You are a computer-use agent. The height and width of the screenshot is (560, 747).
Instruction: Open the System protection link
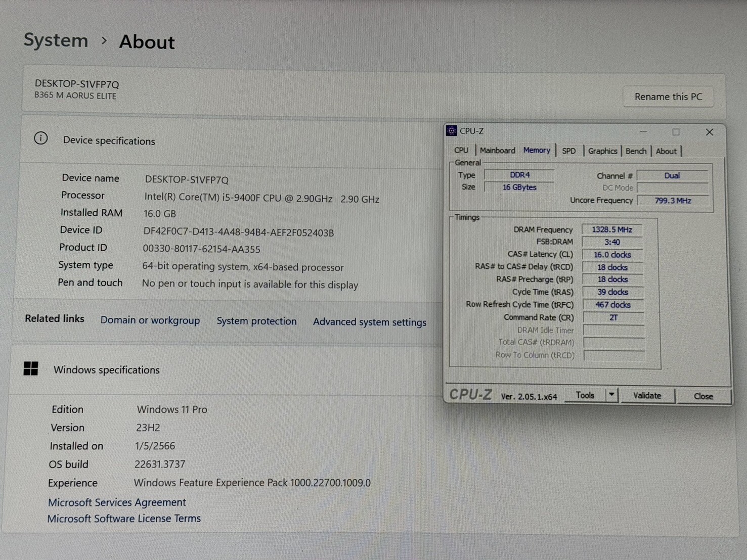point(256,321)
